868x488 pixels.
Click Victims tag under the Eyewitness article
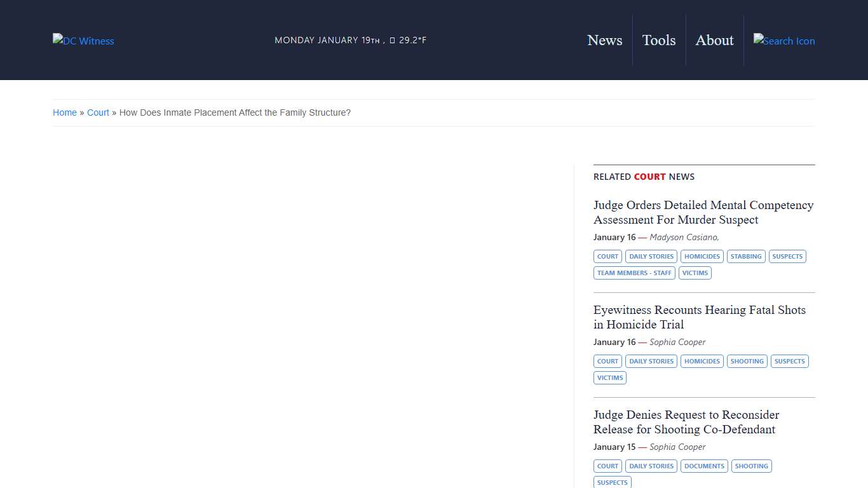[x=610, y=378]
